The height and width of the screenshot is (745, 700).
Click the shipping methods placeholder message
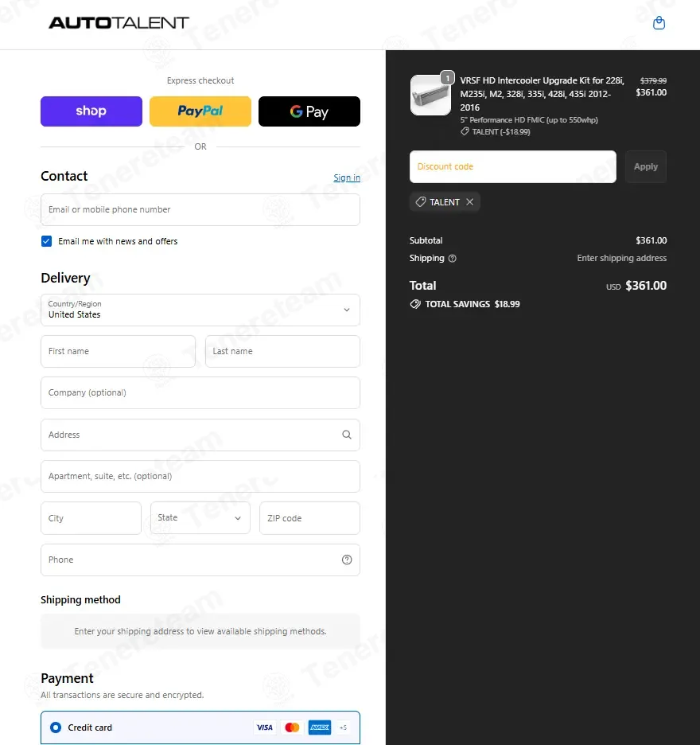pos(200,631)
